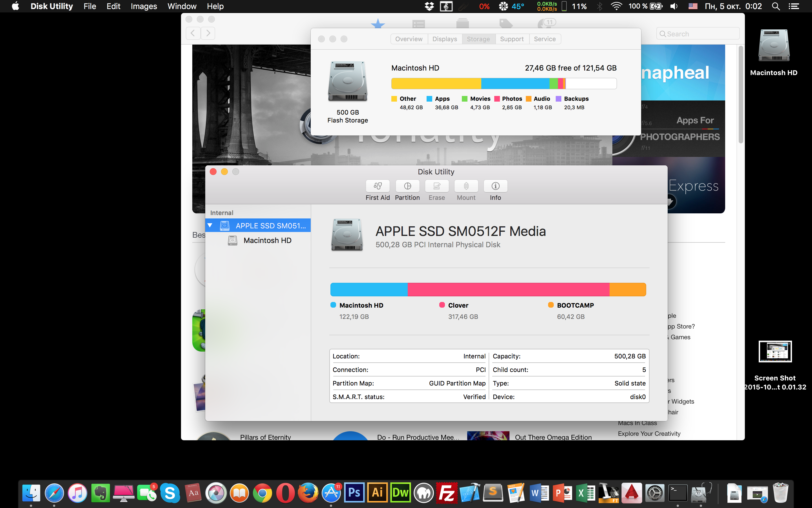Screen dimensions: 812x508
Task: Click the Macintosh HD drive icon in Storage window
Action: click(x=347, y=81)
